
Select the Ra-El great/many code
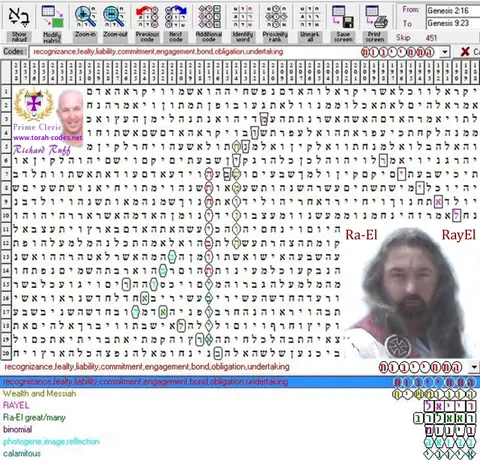pos(34,418)
